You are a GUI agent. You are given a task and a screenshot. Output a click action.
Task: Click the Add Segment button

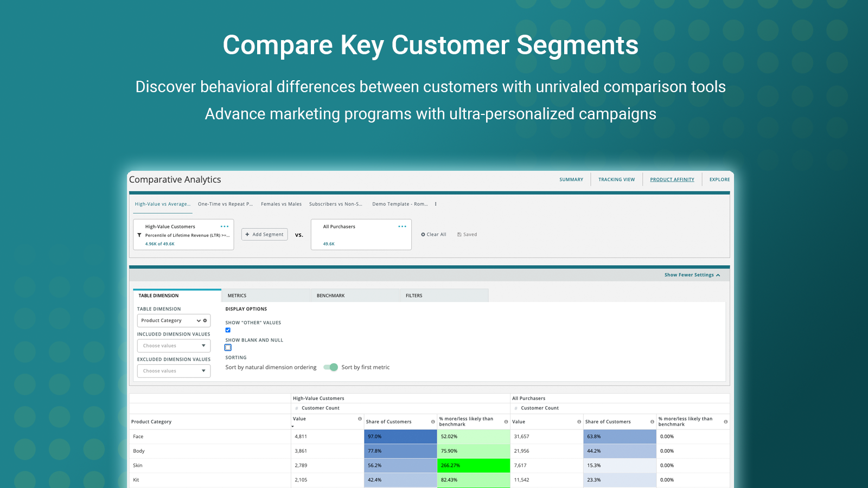pyautogui.click(x=264, y=234)
